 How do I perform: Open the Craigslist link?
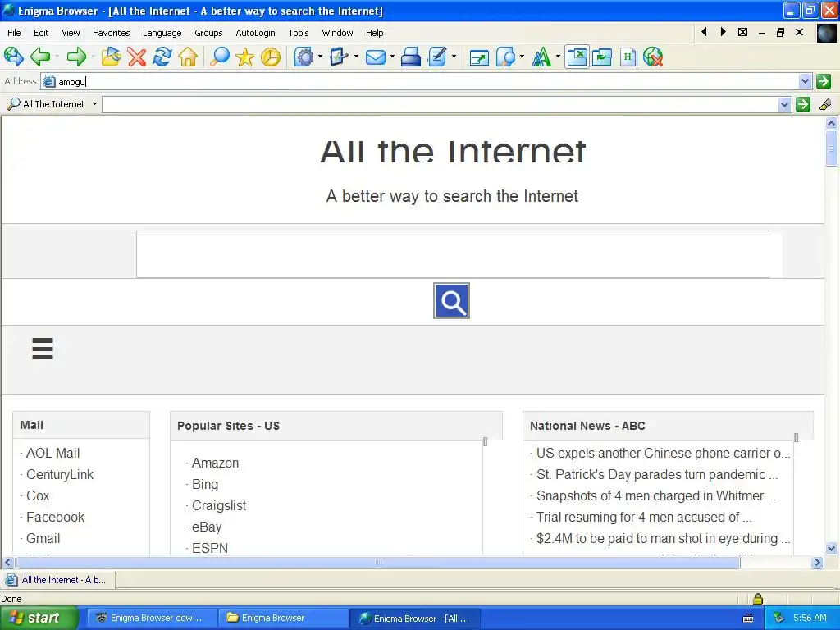point(218,505)
